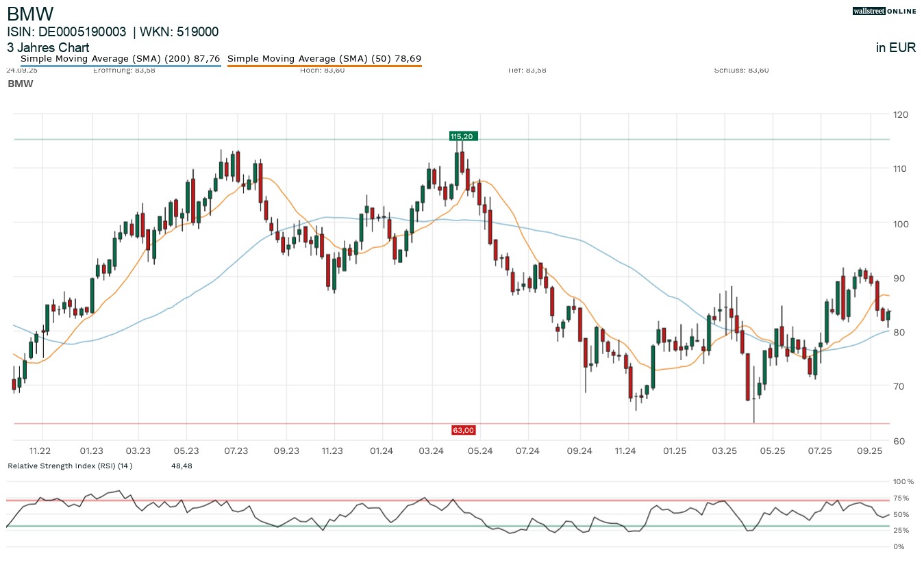Image resolution: width=924 pixels, height=569 pixels.
Task: Click the 110 price axis label
Action: 901,168
